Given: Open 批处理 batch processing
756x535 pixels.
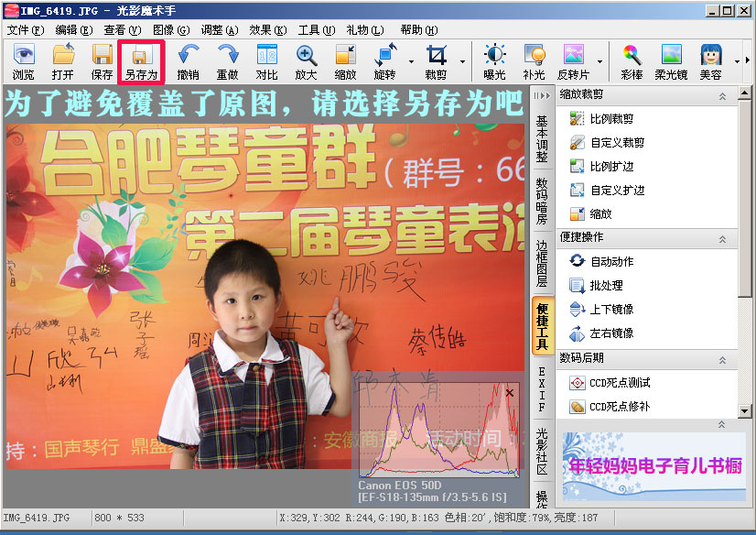Looking at the screenshot, I should point(596,286).
